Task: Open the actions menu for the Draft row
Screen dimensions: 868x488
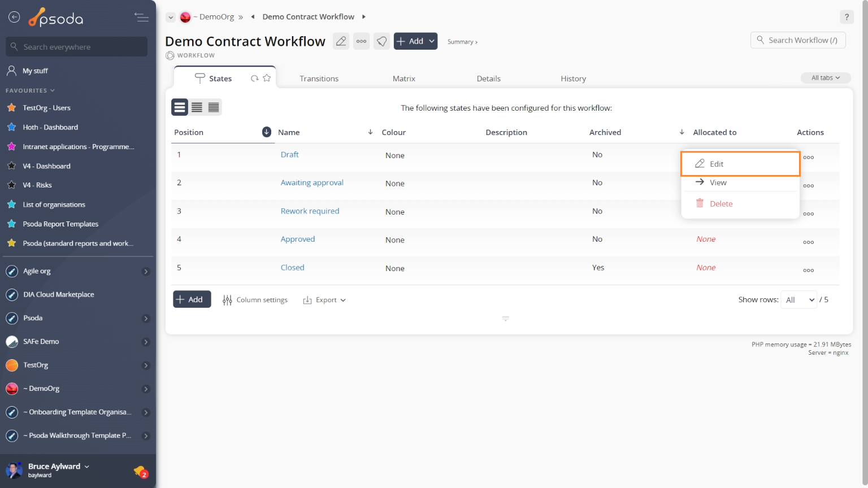Action: [x=809, y=158]
